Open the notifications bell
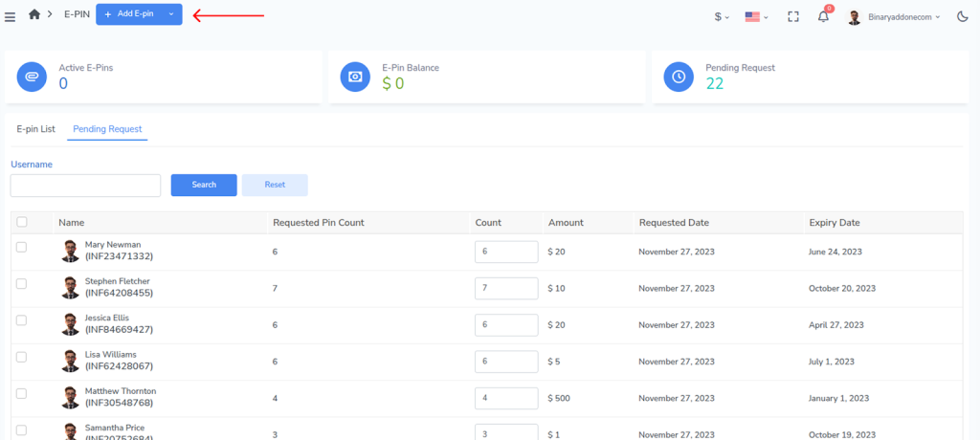Viewport: 980px width, 440px height. (x=823, y=16)
